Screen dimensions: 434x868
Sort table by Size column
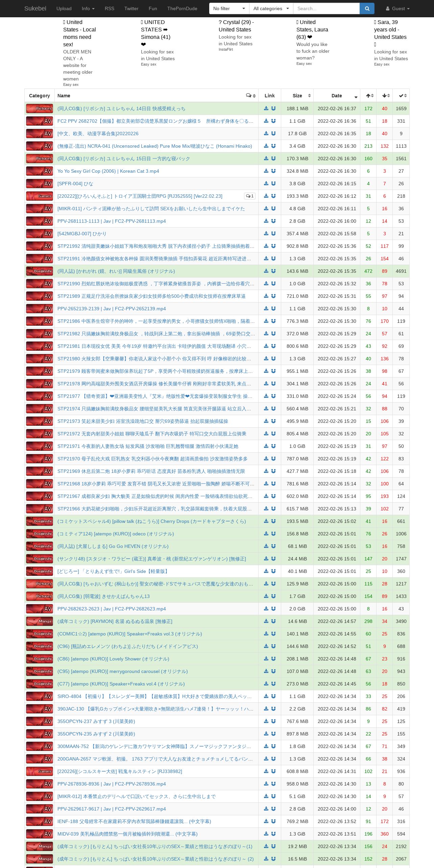click(x=297, y=96)
